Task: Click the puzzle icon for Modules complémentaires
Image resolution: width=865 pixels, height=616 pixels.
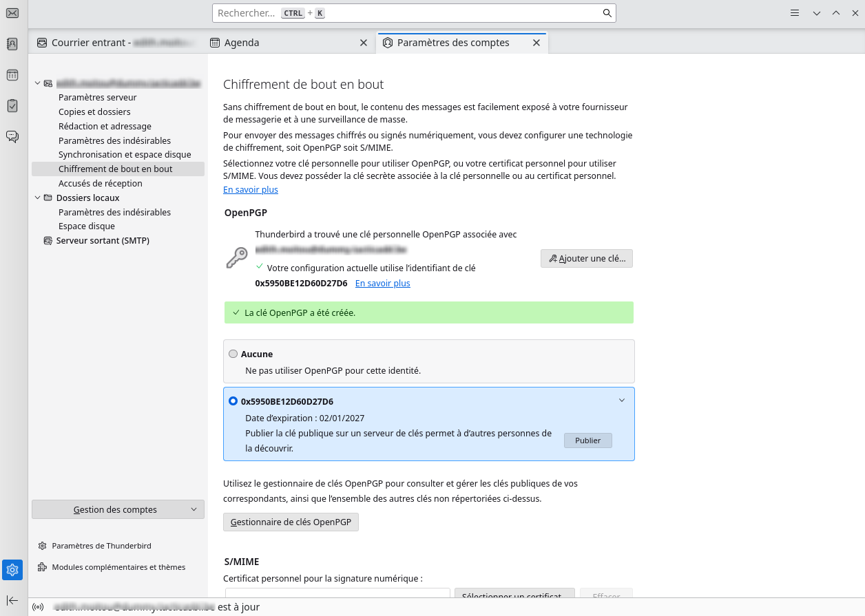Action: (43, 567)
